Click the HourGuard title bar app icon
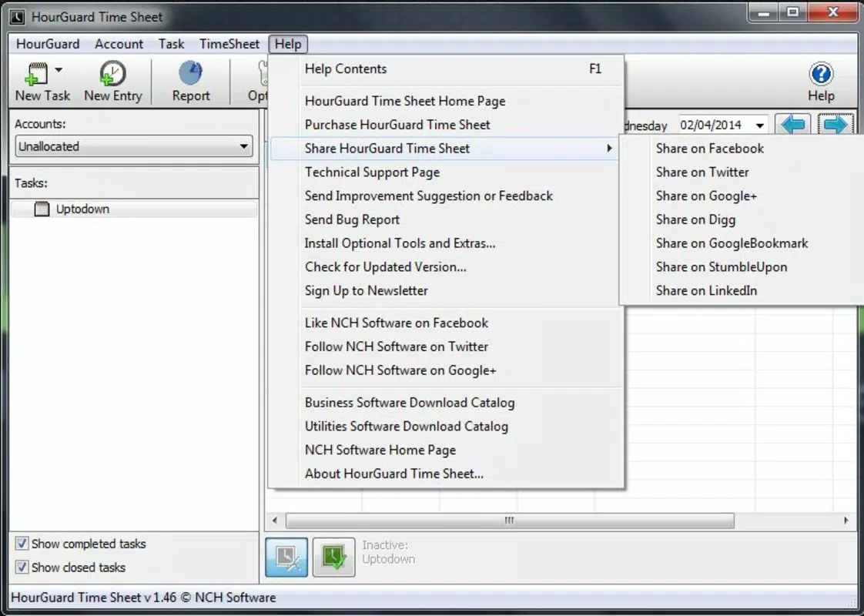 (17, 17)
